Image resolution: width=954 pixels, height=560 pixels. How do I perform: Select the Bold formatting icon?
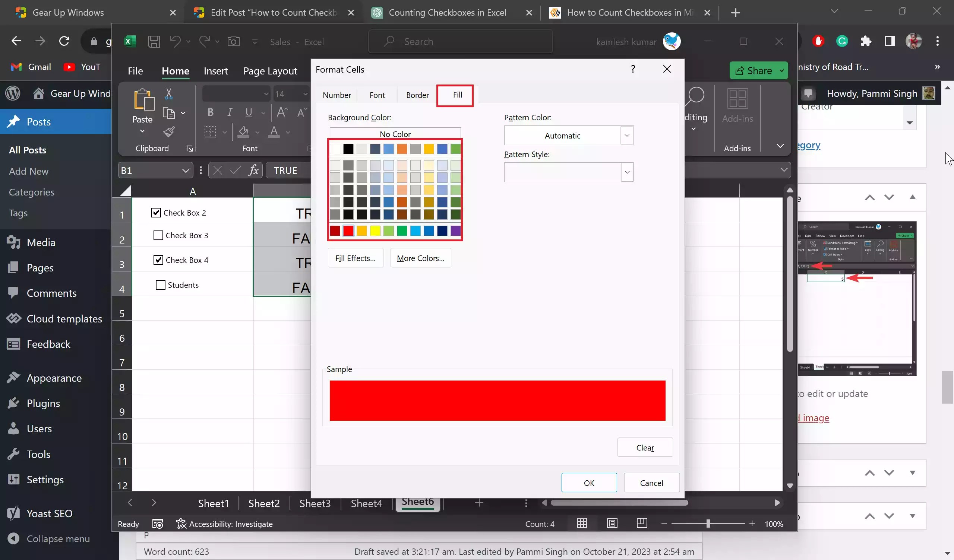[x=211, y=112]
